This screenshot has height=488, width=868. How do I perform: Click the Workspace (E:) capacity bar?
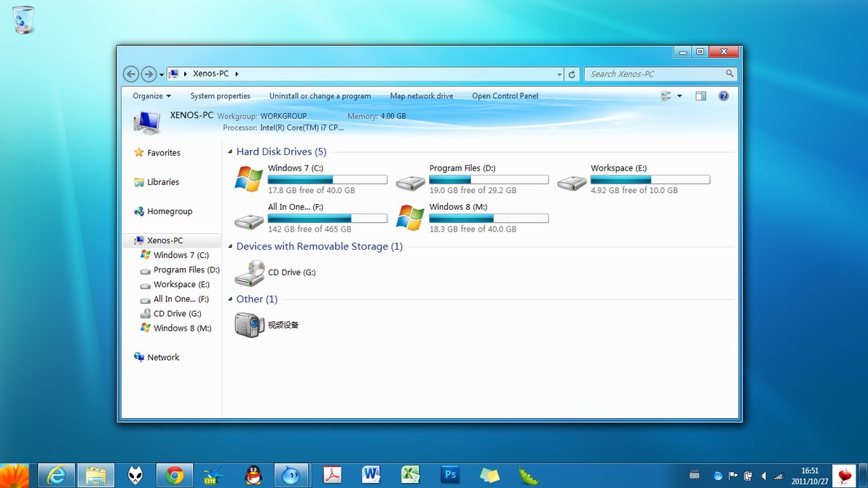coord(650,179)
